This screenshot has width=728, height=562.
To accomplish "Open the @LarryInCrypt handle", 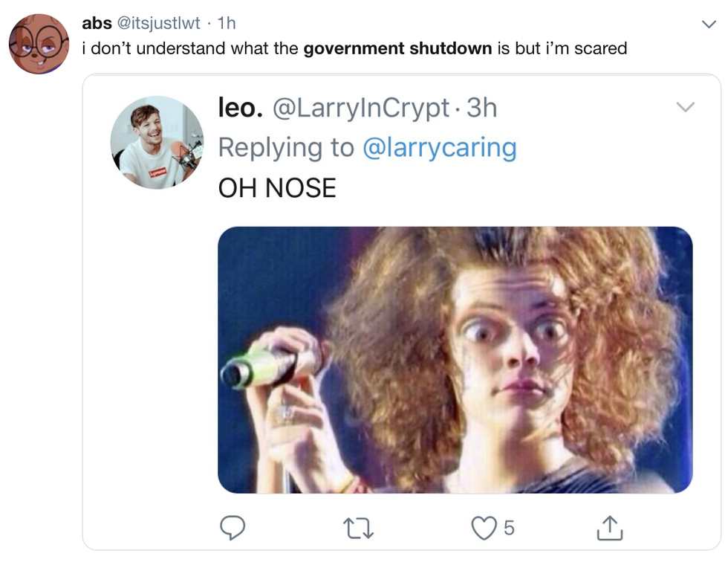I will pyautogui.click(x=362, y=109).
